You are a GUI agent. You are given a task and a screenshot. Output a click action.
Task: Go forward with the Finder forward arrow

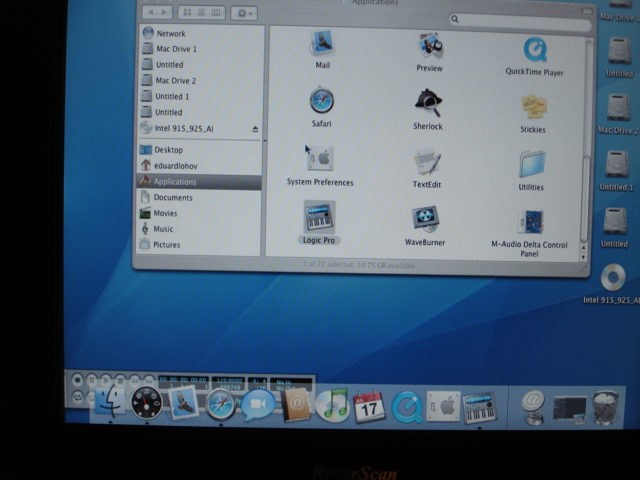pyautogui.click(x=164, y=12)
